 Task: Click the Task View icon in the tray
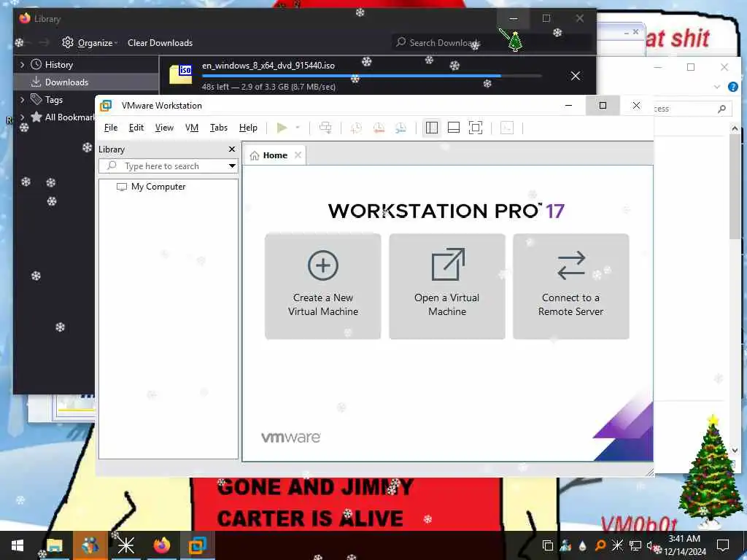548,545
